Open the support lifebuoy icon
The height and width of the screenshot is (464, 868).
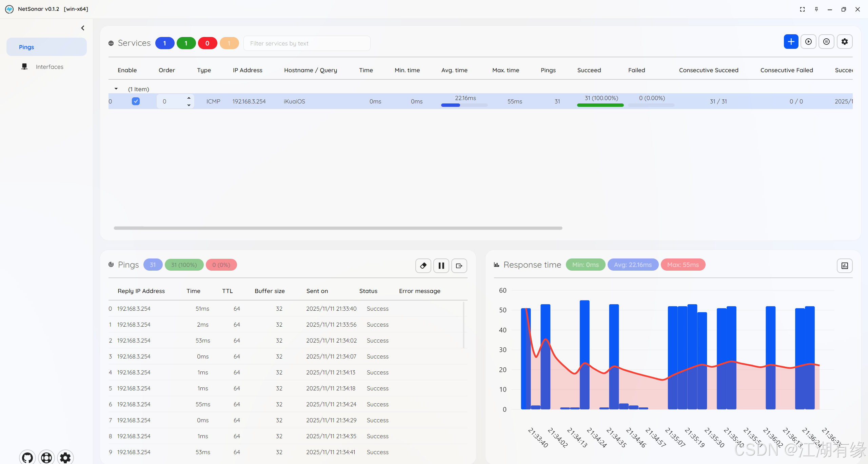click(x=46, y=458)
